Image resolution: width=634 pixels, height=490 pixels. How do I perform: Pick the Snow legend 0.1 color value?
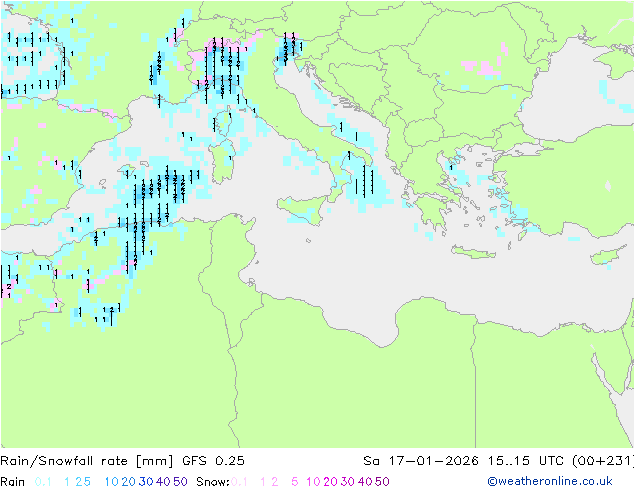239,482
